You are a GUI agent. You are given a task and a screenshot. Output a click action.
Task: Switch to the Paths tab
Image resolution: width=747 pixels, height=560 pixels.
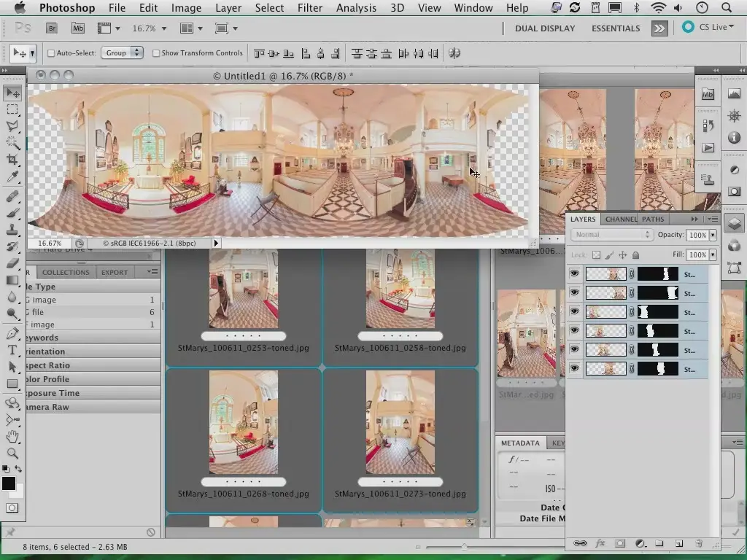[x=653, y=219]
